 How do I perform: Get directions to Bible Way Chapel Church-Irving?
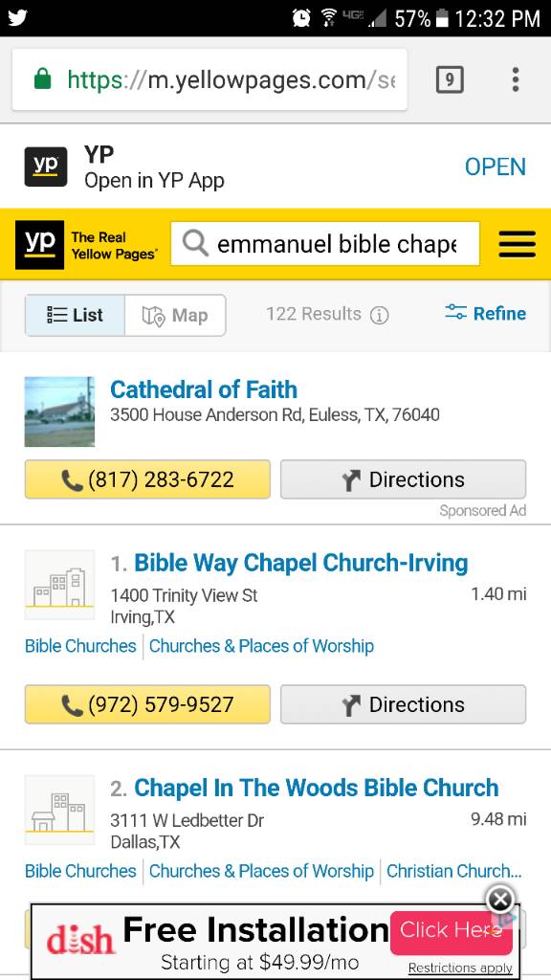(403, 704)
